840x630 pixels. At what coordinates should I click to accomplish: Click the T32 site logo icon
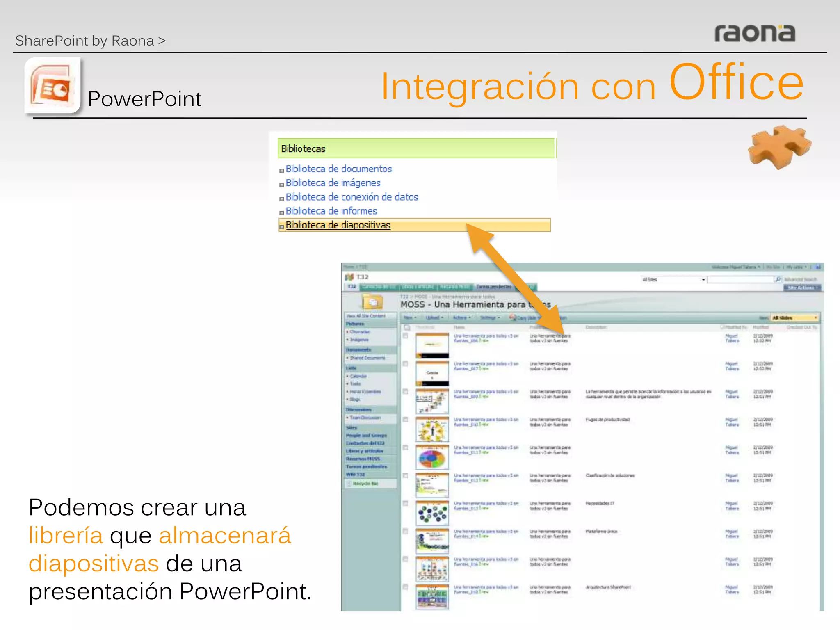349,277
